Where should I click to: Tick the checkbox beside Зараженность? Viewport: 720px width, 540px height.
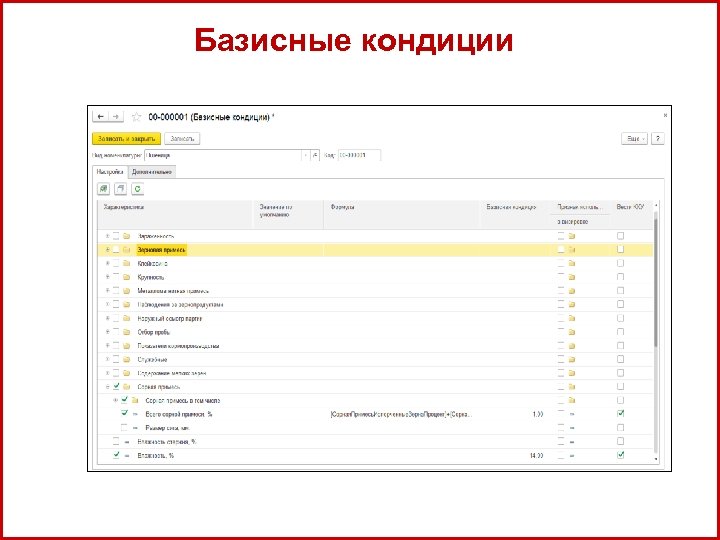[x=116, y=236]
